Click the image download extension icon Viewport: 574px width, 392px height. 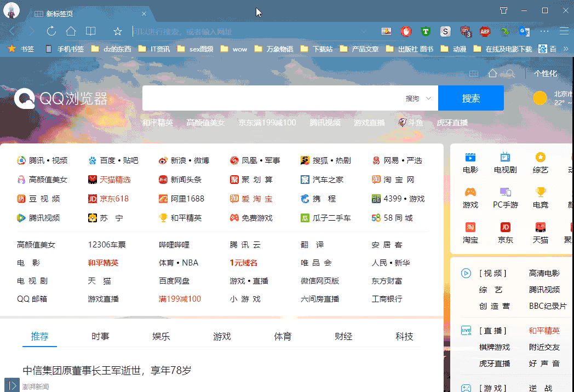pos(386,31)
